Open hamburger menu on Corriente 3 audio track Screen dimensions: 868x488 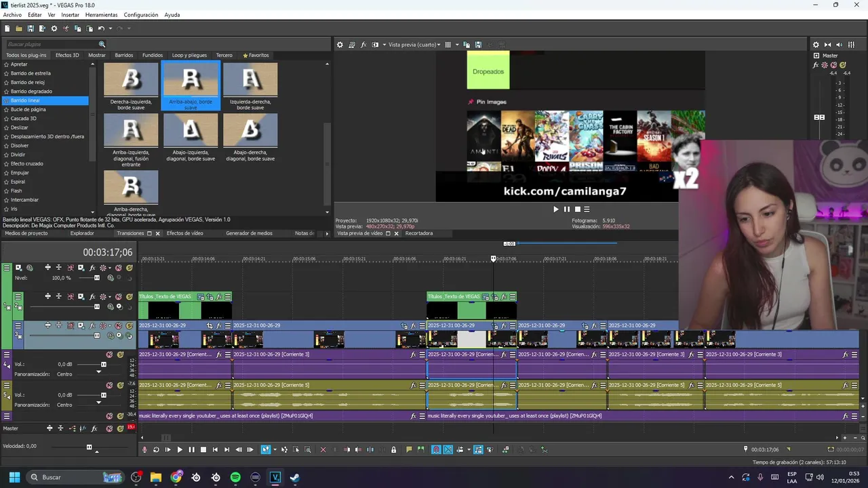(x=7, y=354)
